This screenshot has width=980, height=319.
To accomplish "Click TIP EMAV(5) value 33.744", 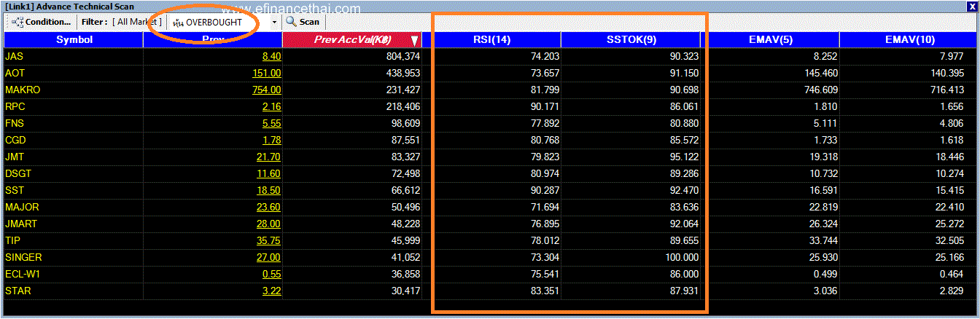I will 822,240.
